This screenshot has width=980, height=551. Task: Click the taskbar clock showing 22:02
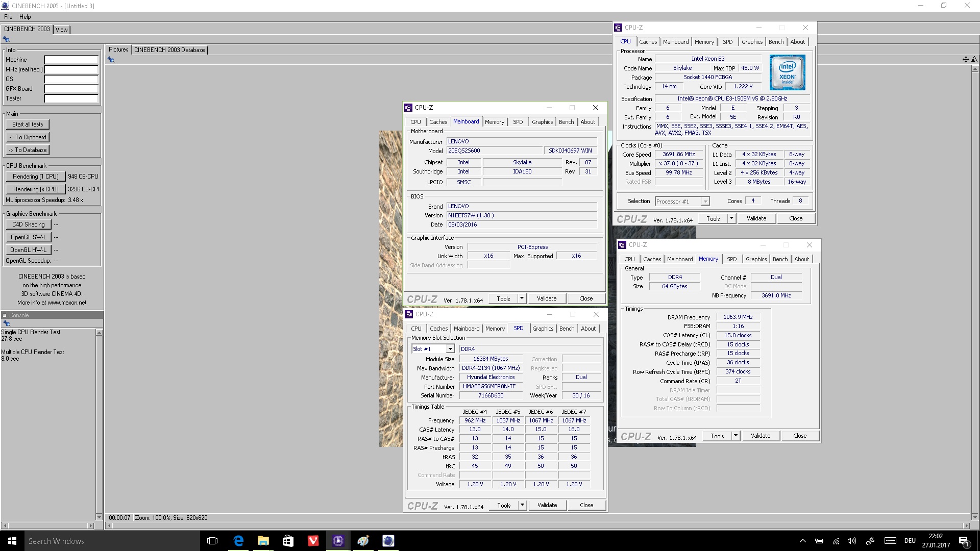(936, 541)
